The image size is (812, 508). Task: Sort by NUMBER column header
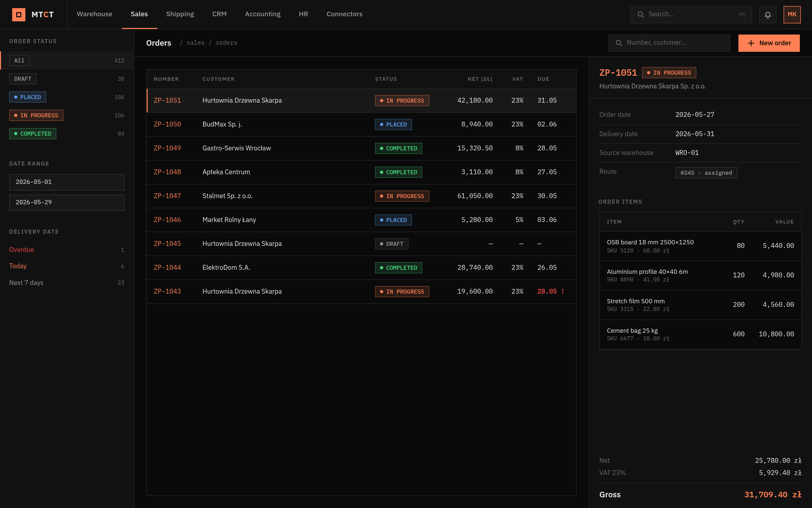(x=166, y=79)
